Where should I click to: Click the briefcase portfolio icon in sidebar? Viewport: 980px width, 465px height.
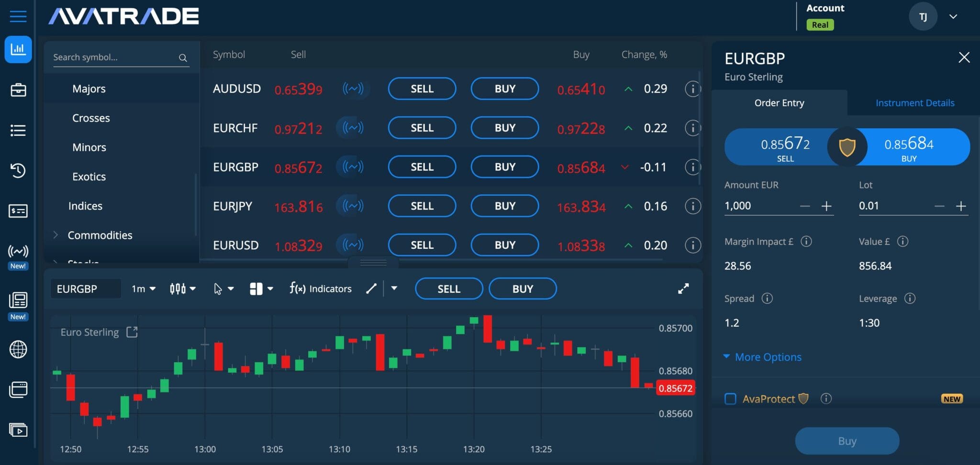18,90
